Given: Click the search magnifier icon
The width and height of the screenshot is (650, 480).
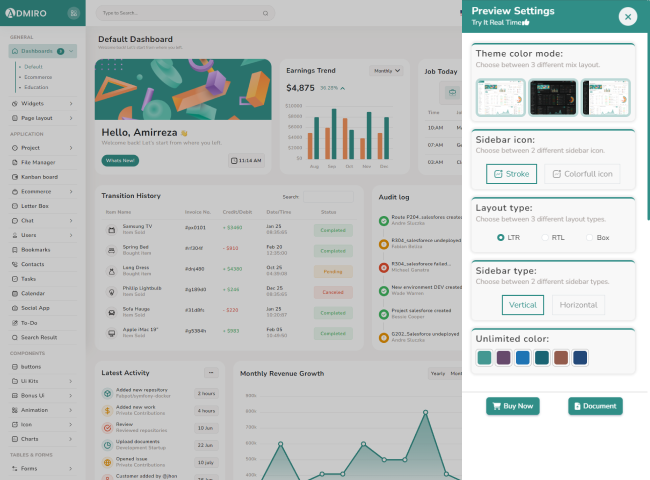Looking at the screenshot, I should point(265,14).
